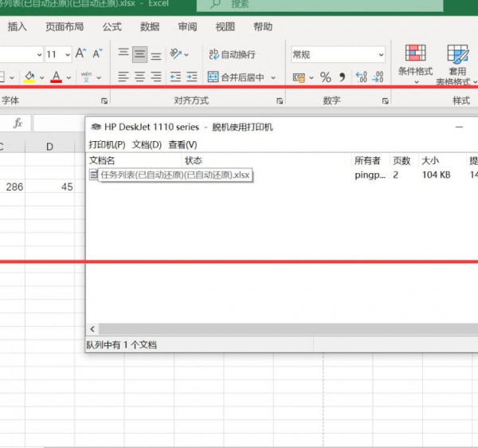Click the formula bar input field
This screenshot has width=478, height=448.
pos(58,124)
